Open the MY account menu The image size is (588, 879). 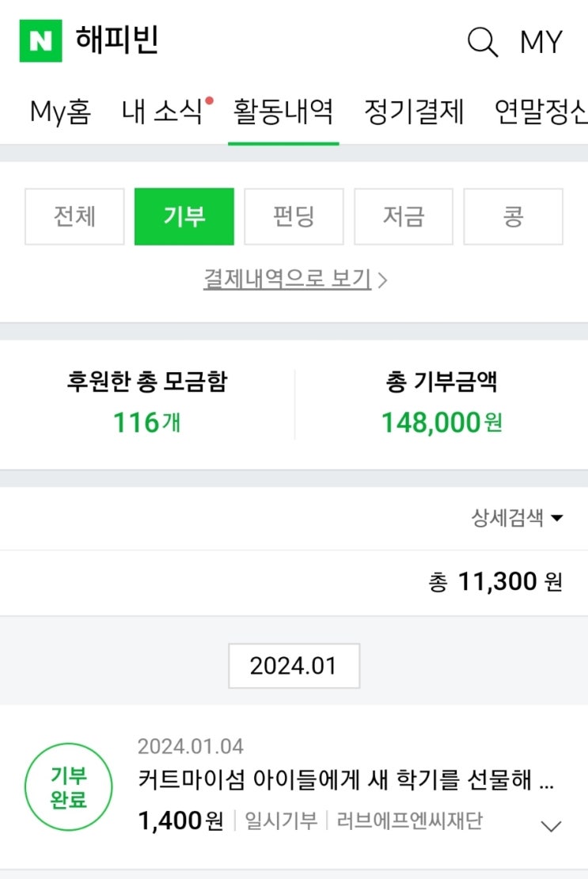[x=541, y=42]
